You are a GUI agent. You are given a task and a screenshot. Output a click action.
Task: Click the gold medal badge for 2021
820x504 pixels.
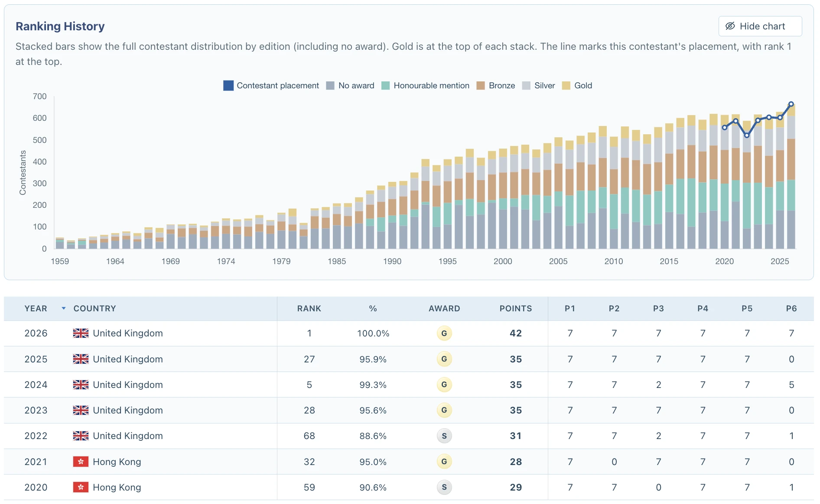(444, 462)
